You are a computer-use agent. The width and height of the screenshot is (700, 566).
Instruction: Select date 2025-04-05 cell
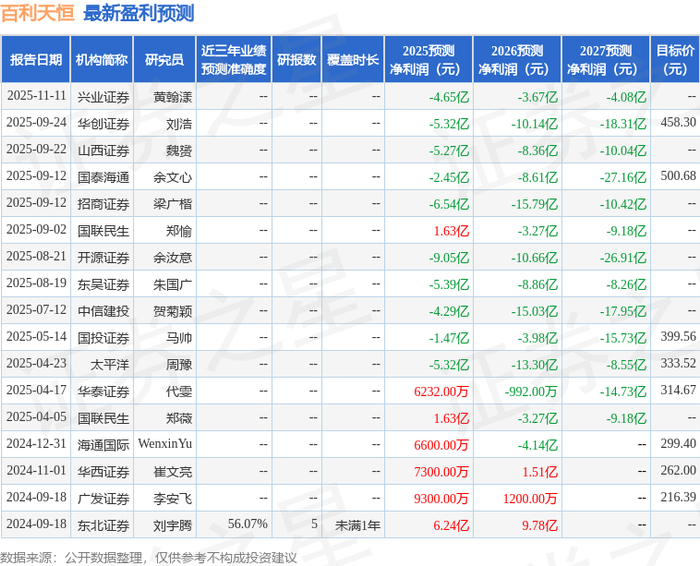point(36,417)
